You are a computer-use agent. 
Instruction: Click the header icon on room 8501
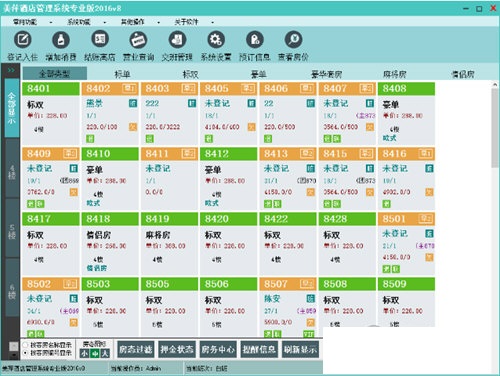[426, 219]
